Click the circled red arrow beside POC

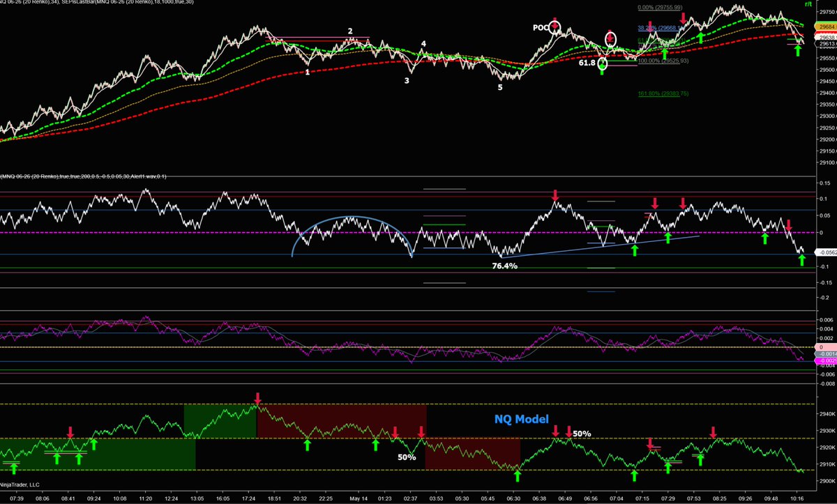coord(555,26)
